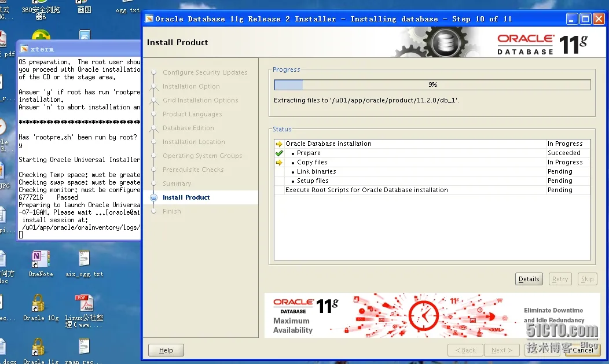Select Database Edition step

188,128
